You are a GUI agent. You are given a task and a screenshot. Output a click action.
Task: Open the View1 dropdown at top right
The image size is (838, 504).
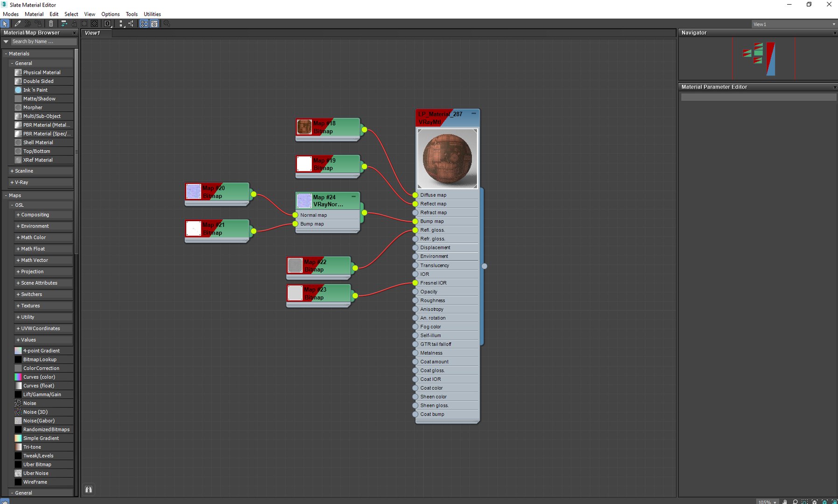point(794,24)
